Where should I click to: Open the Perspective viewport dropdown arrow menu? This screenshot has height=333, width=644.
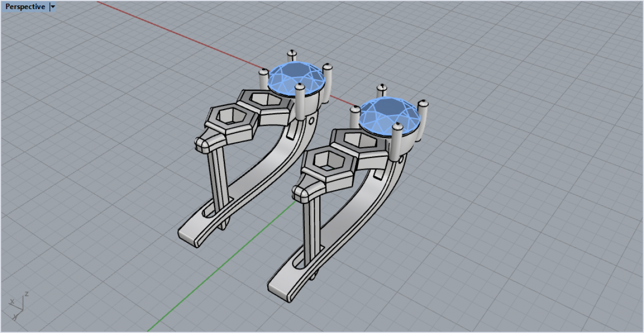(52, 7)
